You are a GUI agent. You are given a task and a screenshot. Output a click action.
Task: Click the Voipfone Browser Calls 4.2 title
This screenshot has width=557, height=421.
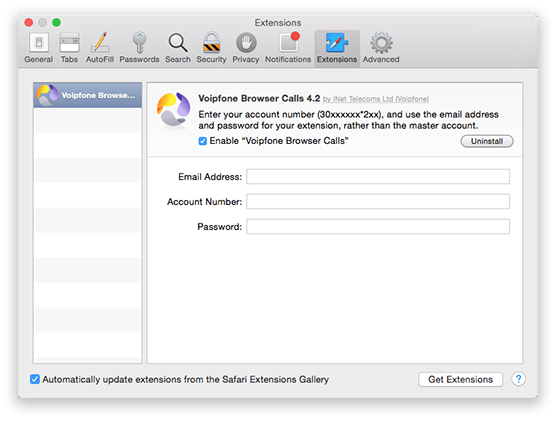click(x=259, y=98)
